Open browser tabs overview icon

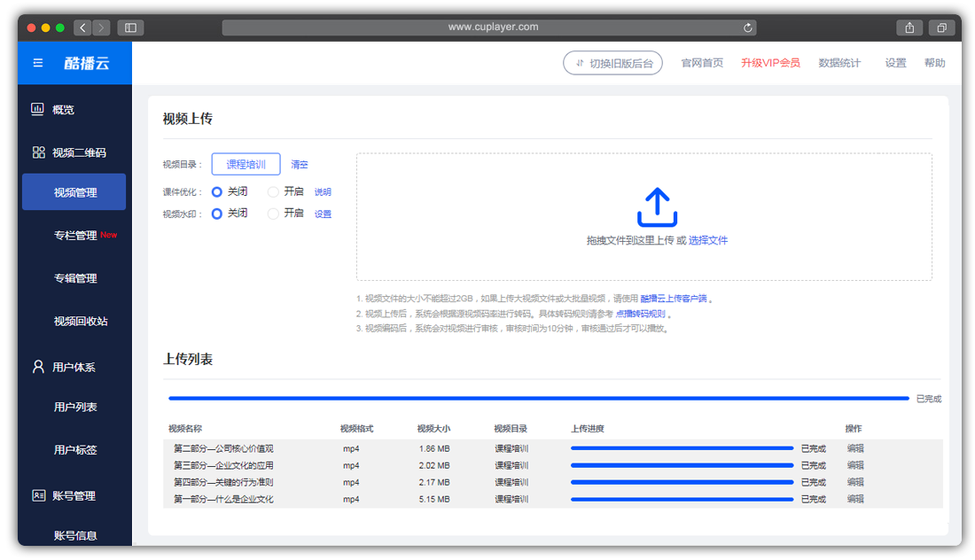[942, 27]
